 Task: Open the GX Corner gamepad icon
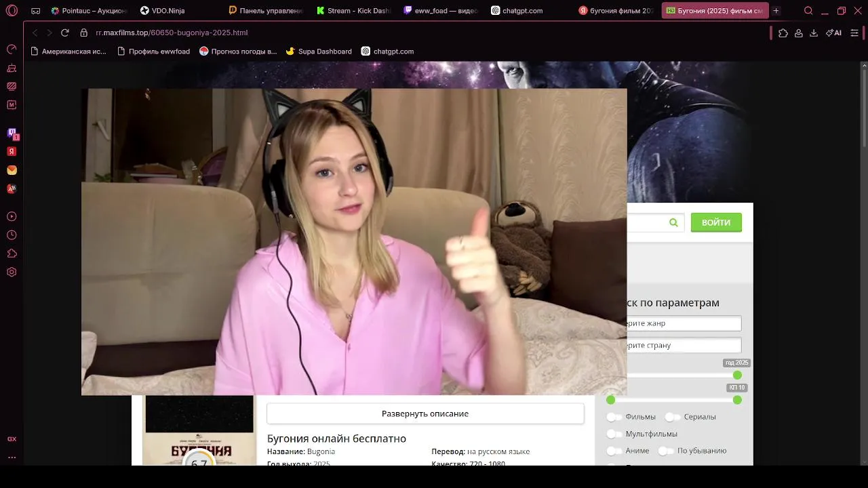35,11
